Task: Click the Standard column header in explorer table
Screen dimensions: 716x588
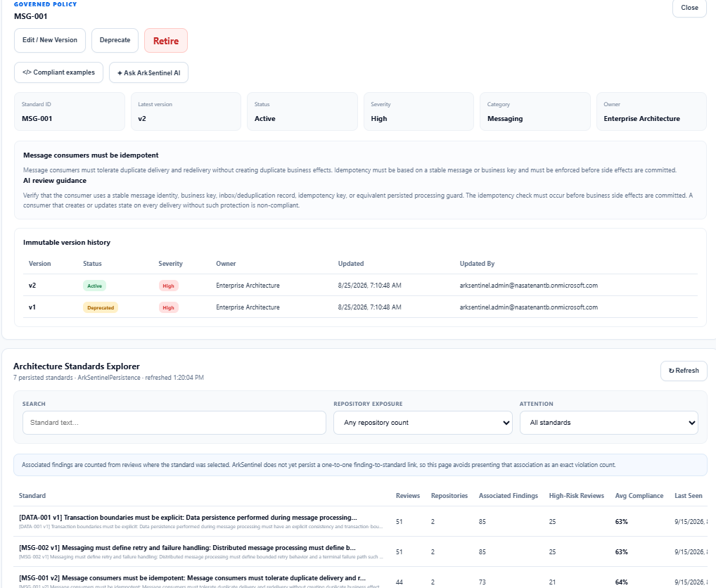Action: (32, 496)
